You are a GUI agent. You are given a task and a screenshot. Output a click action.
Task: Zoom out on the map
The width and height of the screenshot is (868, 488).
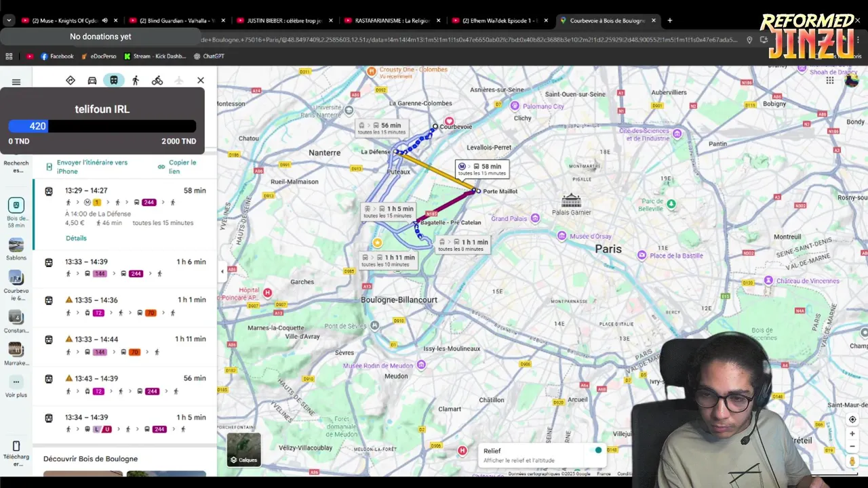(852, 447)
